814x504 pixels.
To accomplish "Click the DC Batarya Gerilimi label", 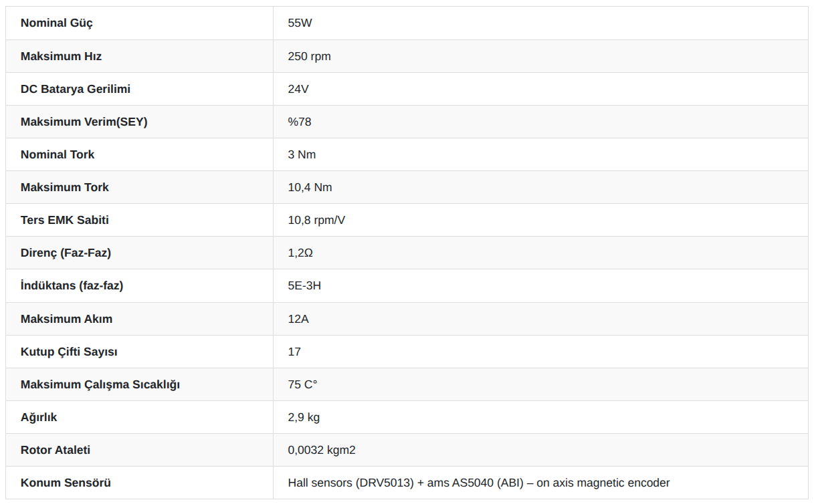I will point(76,89).
